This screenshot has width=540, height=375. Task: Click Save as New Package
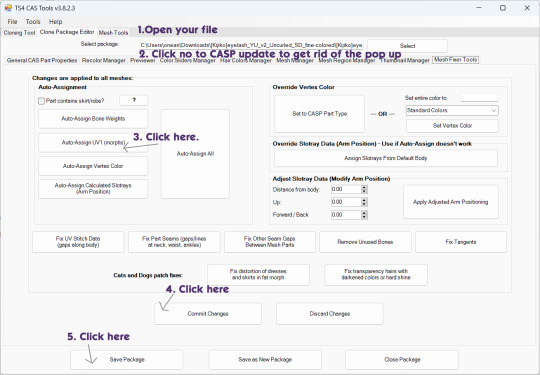tap(265, 360)
